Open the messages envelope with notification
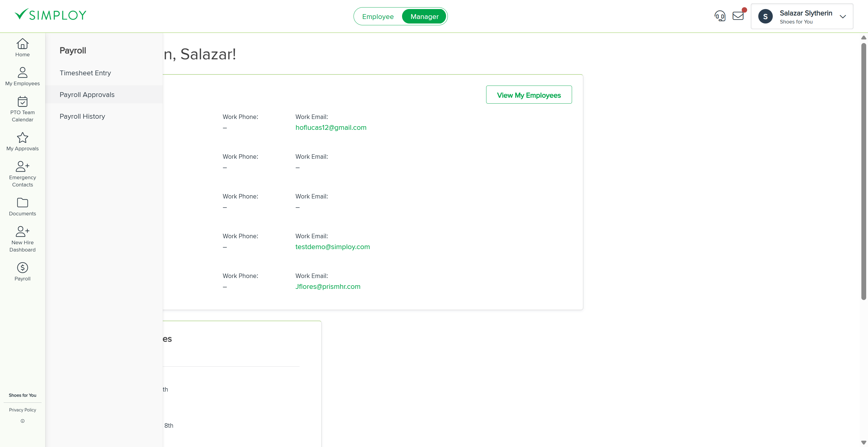Screen dimensions: 868x447 tap(738, 15)
